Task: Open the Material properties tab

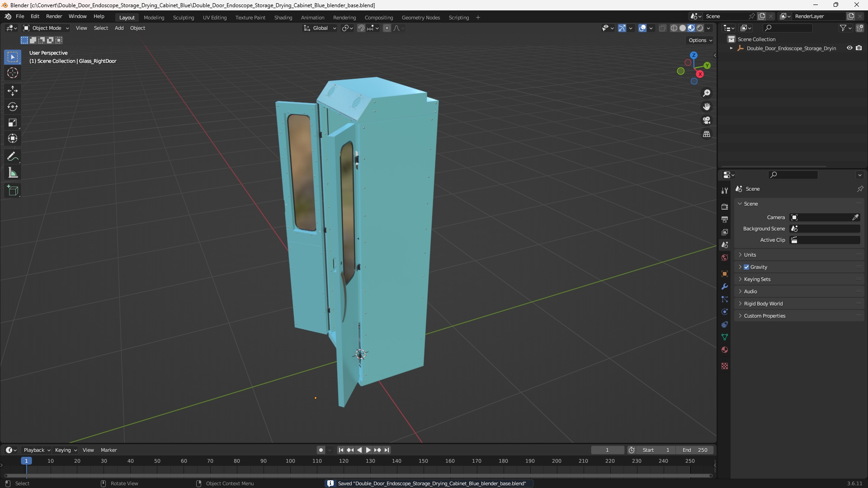Action: pos(725,350)
